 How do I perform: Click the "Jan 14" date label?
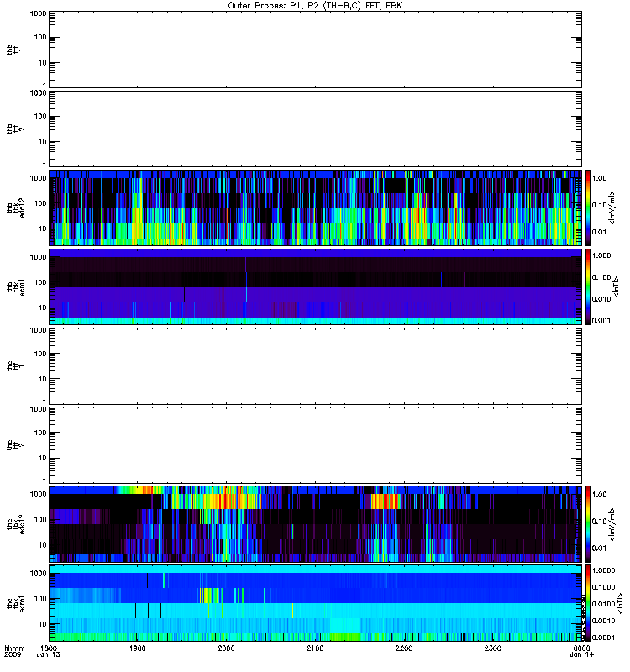click(581, 655)
